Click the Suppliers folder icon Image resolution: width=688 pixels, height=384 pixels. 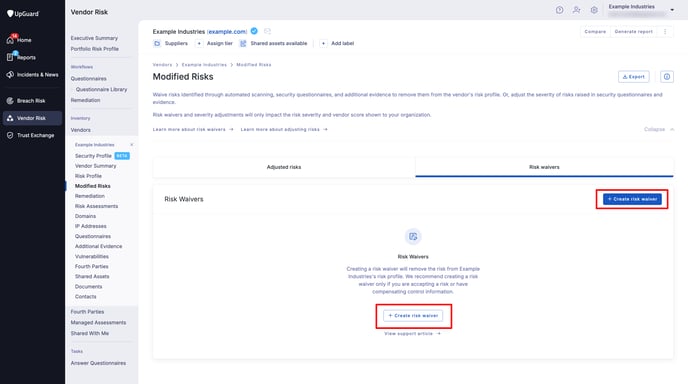click(x=157, y=43)
